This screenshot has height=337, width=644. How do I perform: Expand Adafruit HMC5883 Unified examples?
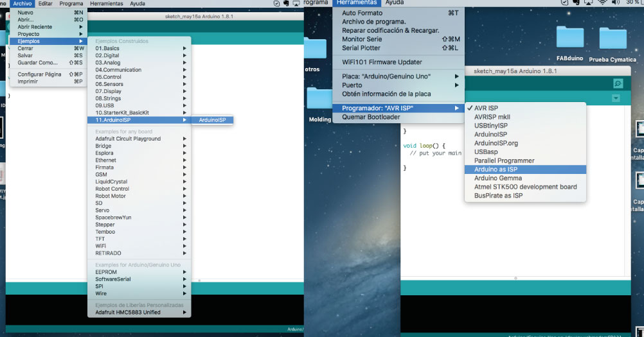coord(139,313)
